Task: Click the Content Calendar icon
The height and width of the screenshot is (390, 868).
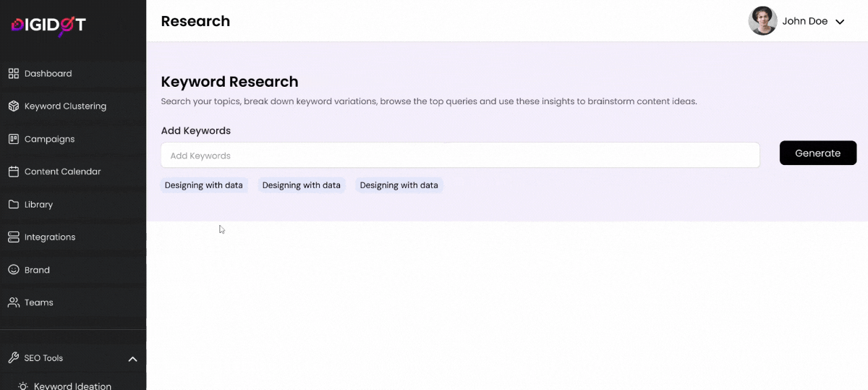Action: (x=13, y=171)
